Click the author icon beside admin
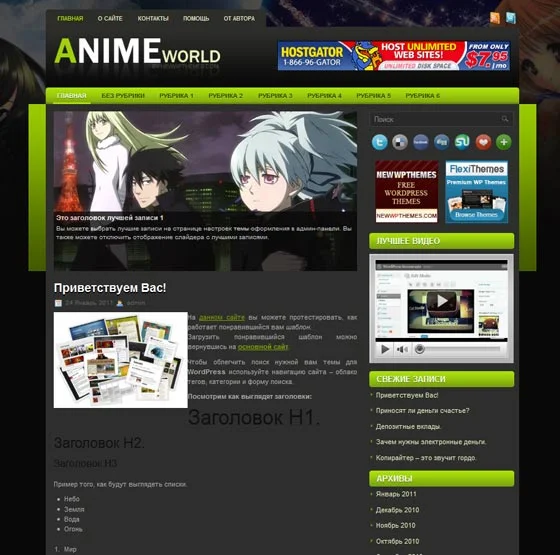 [x=120, y=303]
